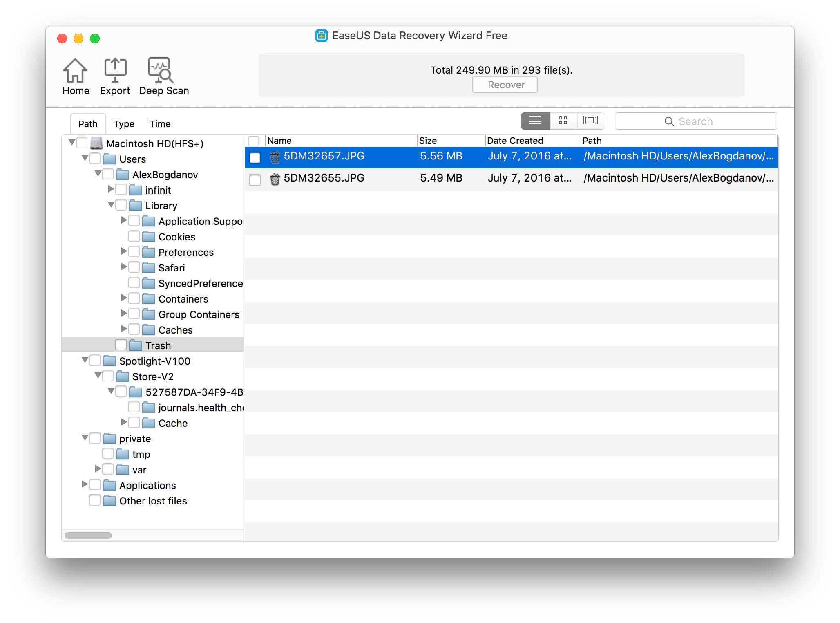The height and width of the screenshot is (623, 840).
Task: Check the Other lost files checkbox
Action: [x=95, y=500]
